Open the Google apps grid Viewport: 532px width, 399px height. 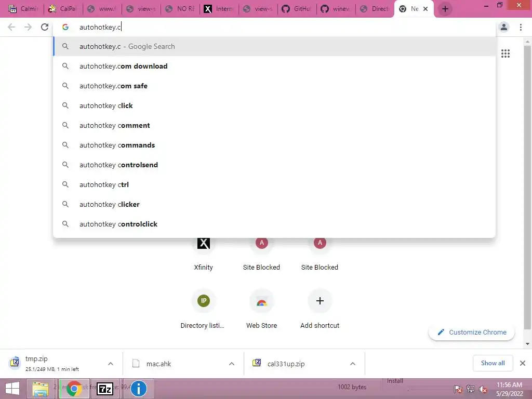click(505, 54)
